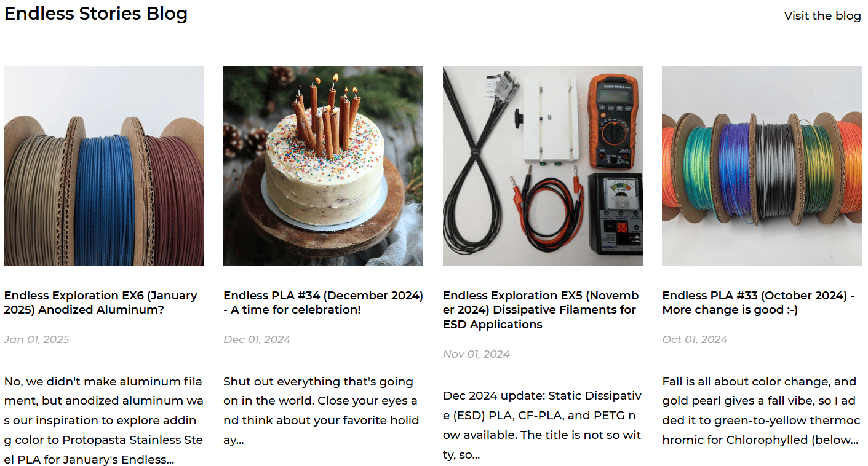The width and height of the screenshot is (868, 466).
Task: Click the 'Fall is all about color' excerpt
Action: [761, 411]
